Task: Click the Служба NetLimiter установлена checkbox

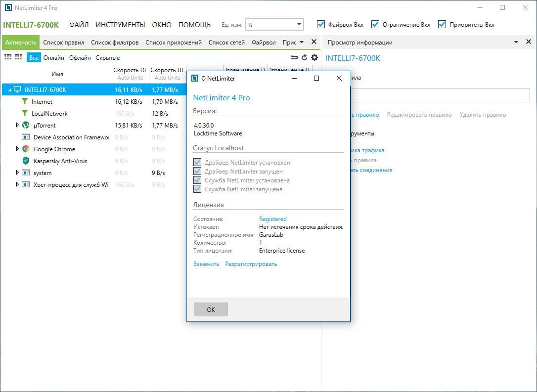Action: 197,180
